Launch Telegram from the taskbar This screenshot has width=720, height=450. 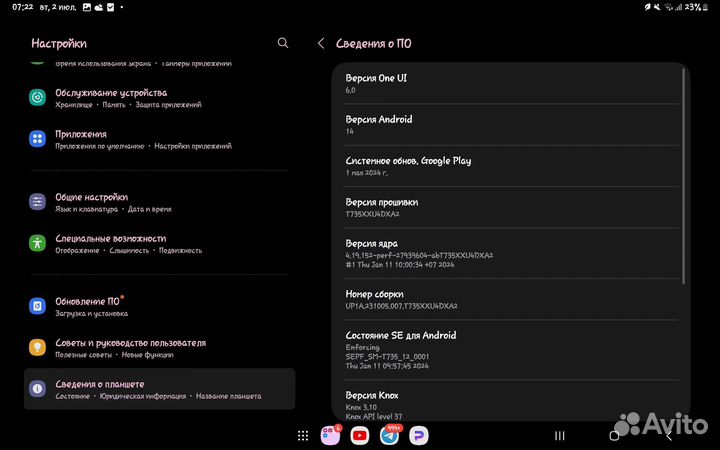point(389,436)
